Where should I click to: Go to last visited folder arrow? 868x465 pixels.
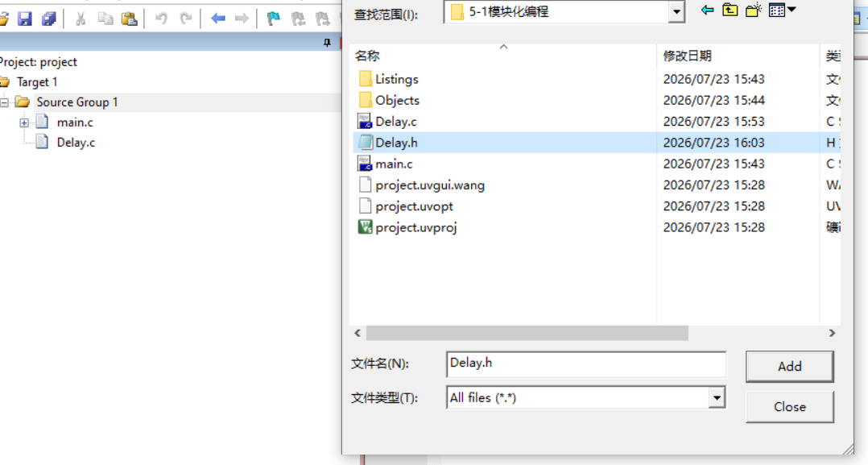707,10
